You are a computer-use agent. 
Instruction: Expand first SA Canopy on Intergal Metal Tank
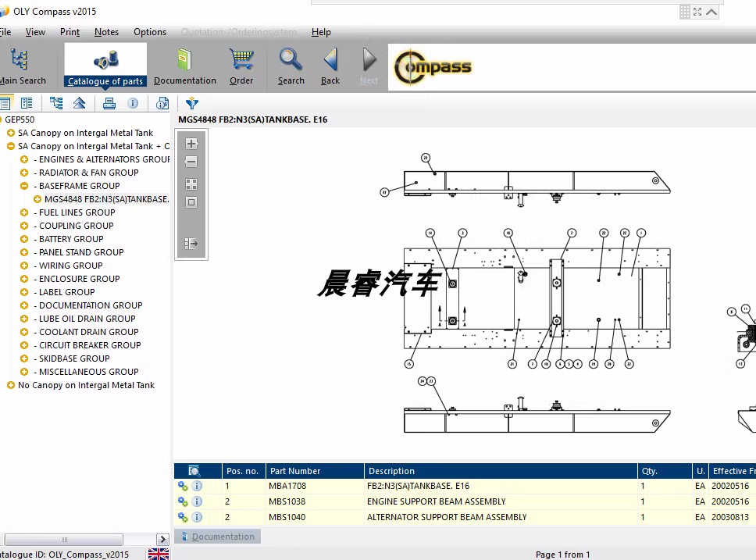11,133
